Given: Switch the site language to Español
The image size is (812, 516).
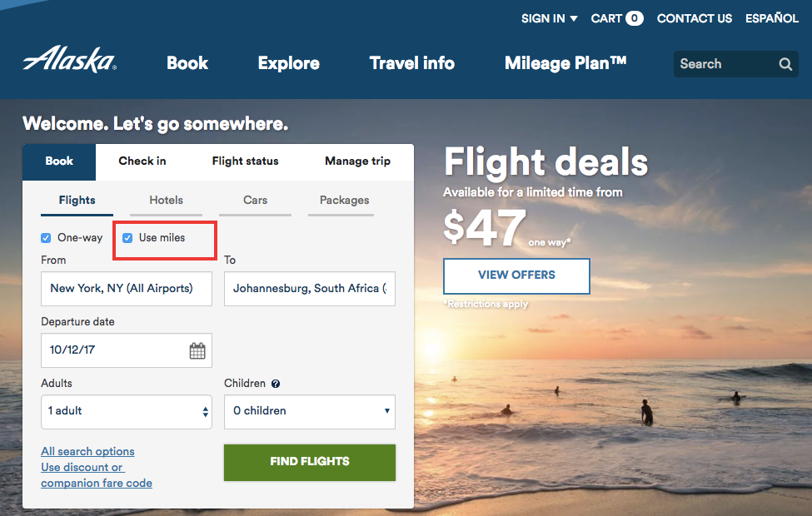Looking at the screenshot, I should pos(772,18).
